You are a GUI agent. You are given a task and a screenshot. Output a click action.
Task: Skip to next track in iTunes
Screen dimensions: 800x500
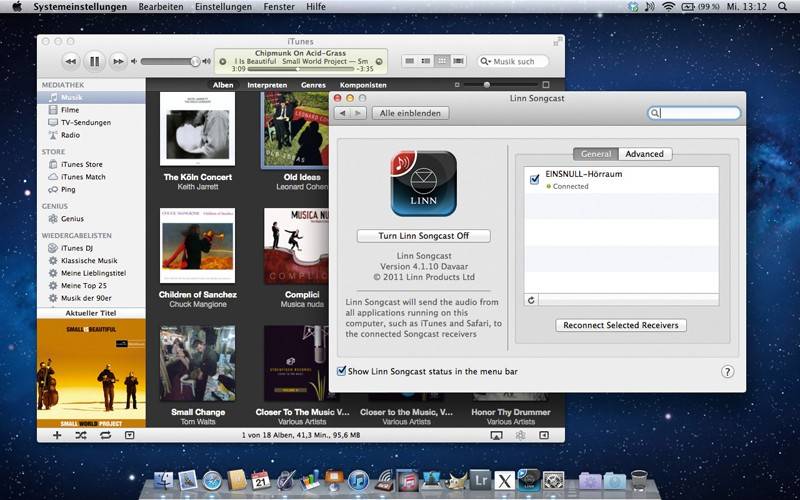pos(118,62)
